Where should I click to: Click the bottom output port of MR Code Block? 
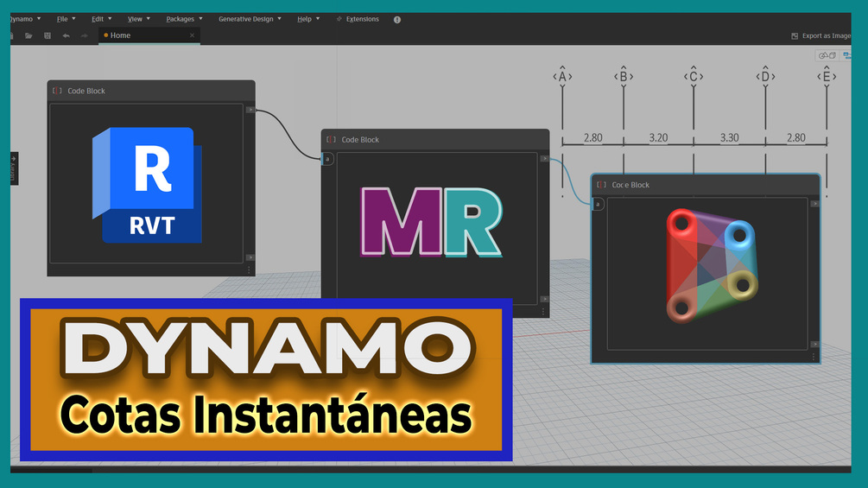[x=544, y=299]
